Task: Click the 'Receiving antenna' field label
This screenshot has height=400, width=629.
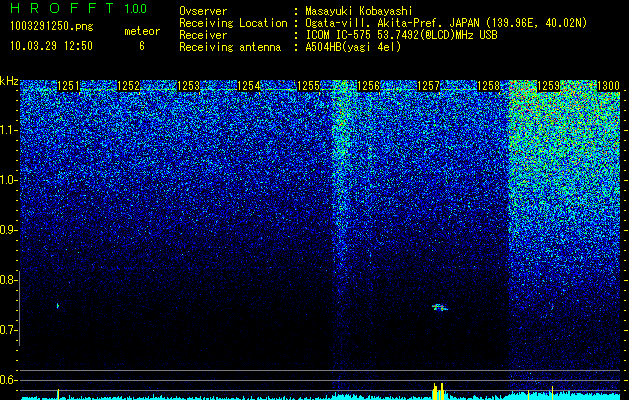Action: point(230,47)
